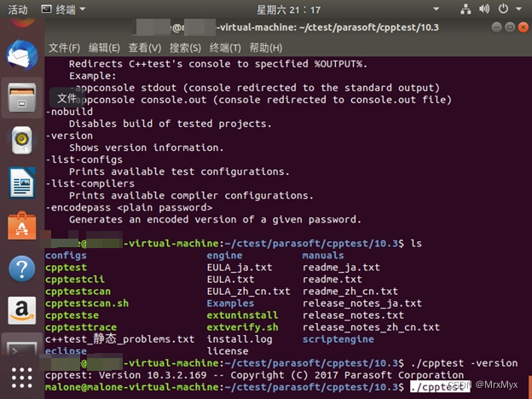Launch the Amazon dock icon

pos(22,311)
